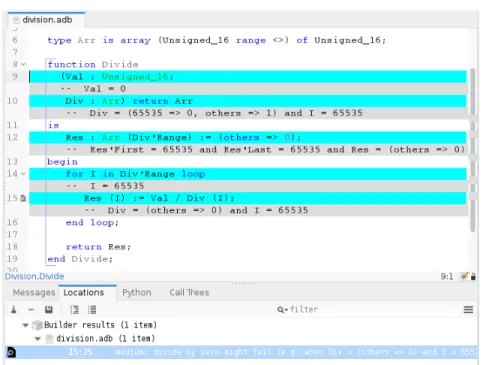
Task: Collapse the Builder results tree node
Action: pos(25,325)
